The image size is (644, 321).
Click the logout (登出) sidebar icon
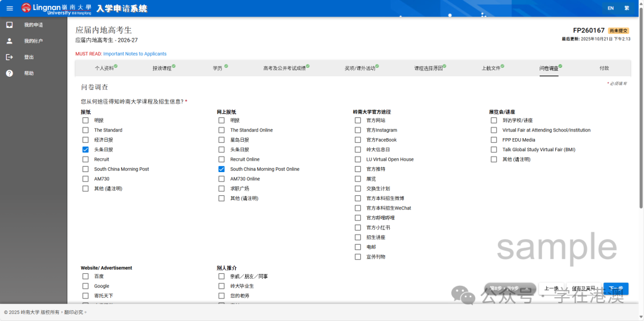(x=10, y=57)
